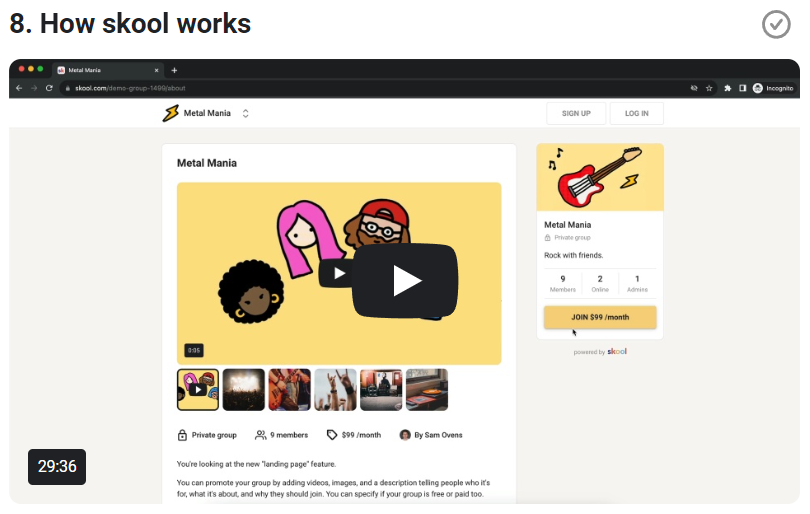Click the By Sam Ovens text
The image size is (810, 514).
coord(438,435)
